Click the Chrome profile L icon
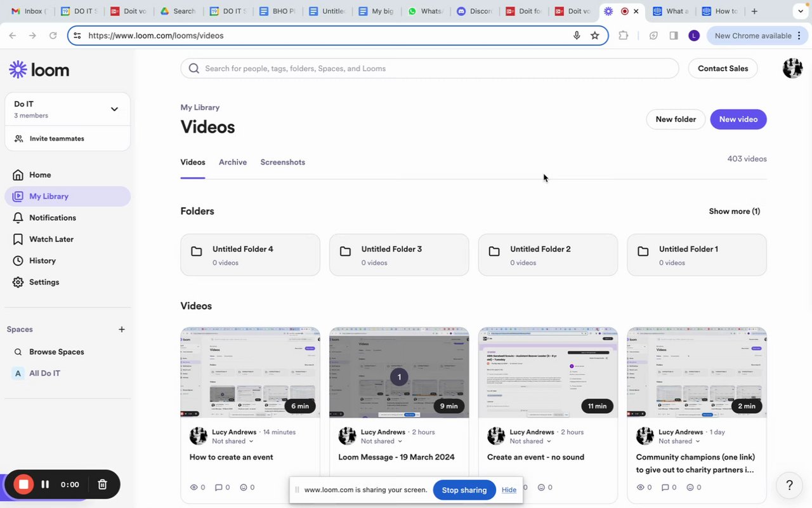Viewport: 812px width, 508px height. [x=693, y=36]
